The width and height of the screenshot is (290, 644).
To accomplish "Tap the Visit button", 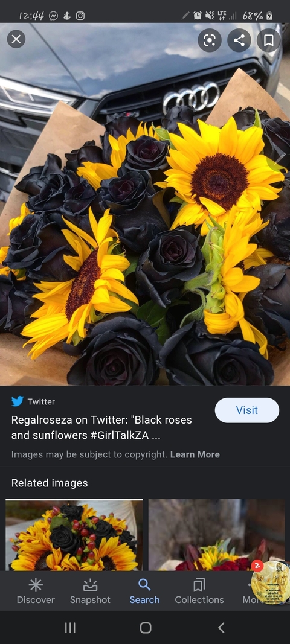I will click(247, 410).
